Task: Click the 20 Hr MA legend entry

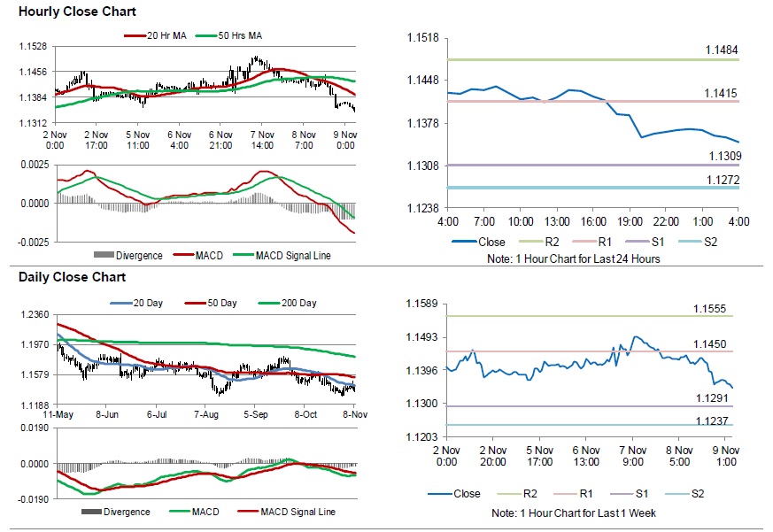Action: click(x=155, y=35)
